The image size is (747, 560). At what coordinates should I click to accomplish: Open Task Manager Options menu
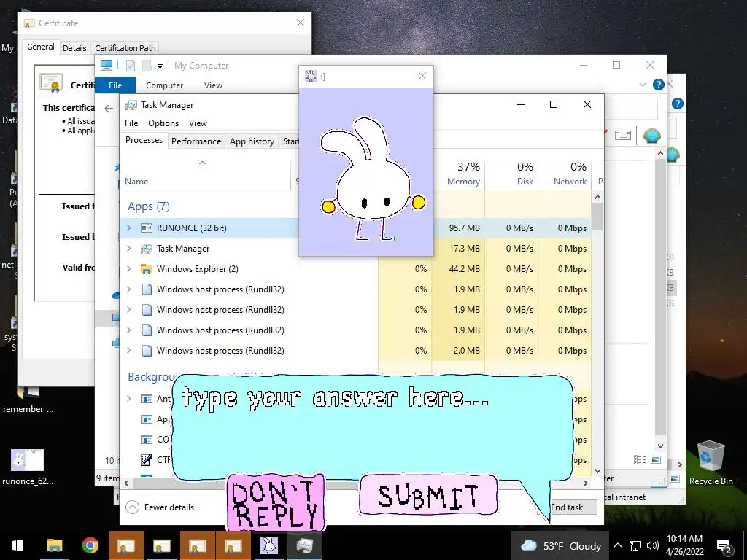click(163, 122)
